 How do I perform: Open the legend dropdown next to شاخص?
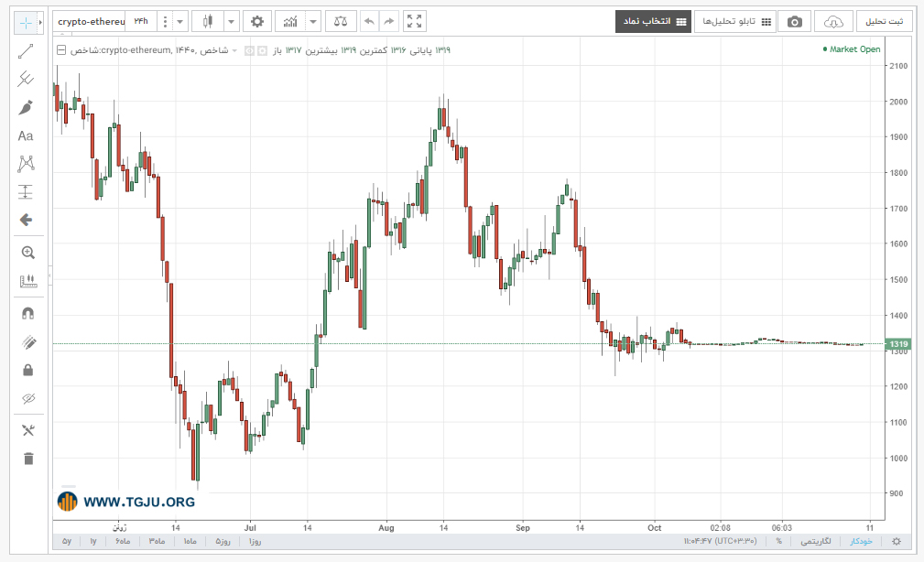click(234, 50)
